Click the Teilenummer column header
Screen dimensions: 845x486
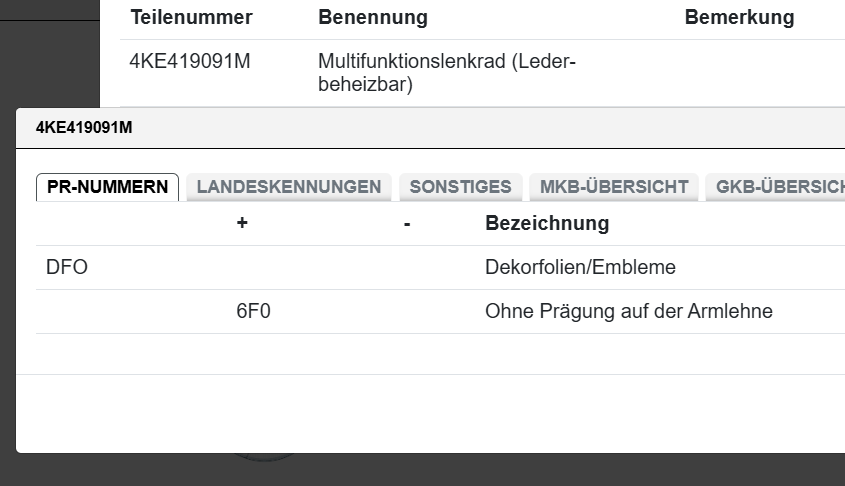coord(191,18)
